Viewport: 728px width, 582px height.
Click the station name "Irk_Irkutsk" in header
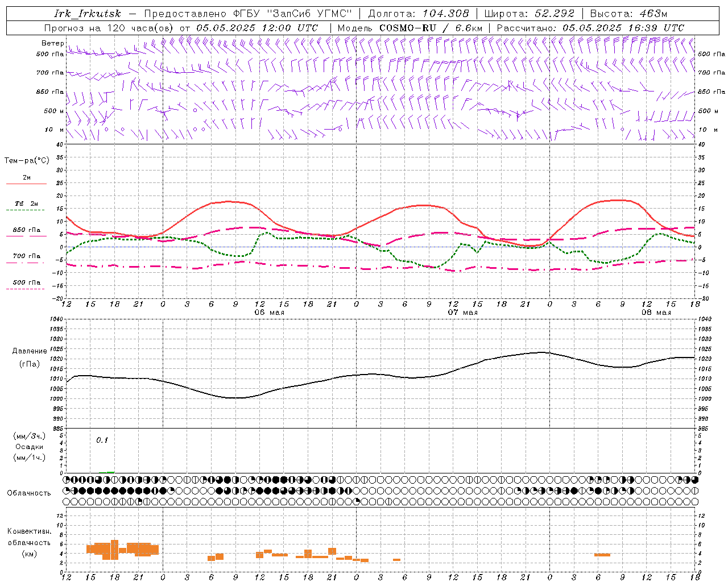tap(88, 14)
